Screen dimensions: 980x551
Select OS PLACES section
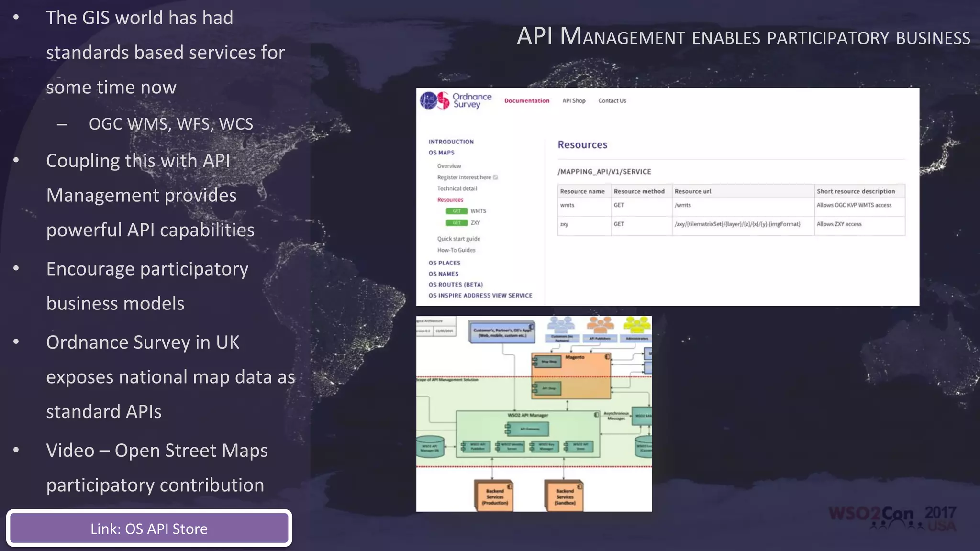(445, 263)
